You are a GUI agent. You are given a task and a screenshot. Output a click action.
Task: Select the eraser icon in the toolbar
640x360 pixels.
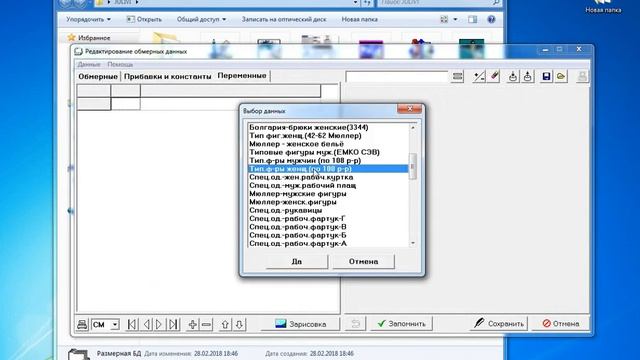494,76
